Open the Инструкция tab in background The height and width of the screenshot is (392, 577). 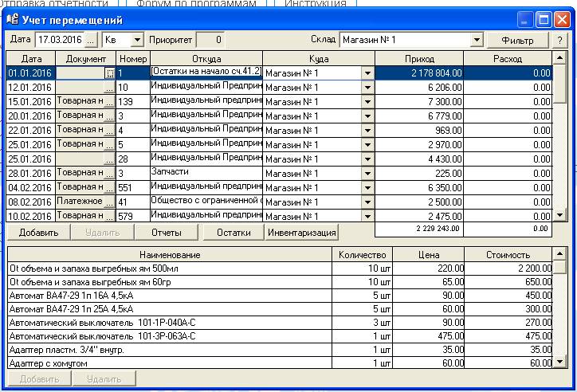[315, 4]
